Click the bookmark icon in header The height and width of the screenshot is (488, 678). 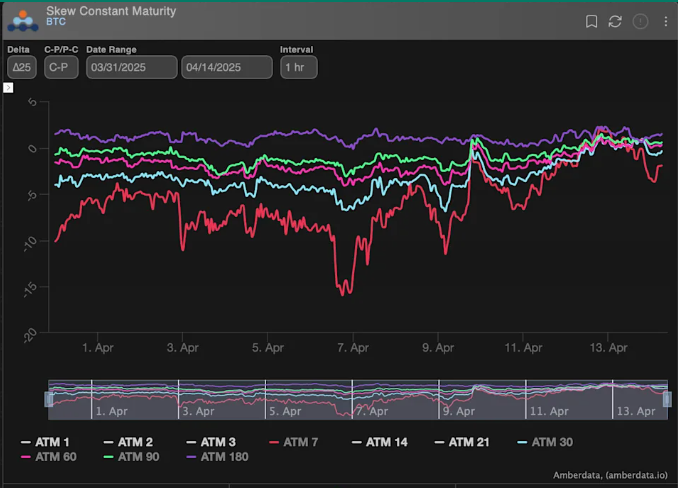(x=591, y=21)
